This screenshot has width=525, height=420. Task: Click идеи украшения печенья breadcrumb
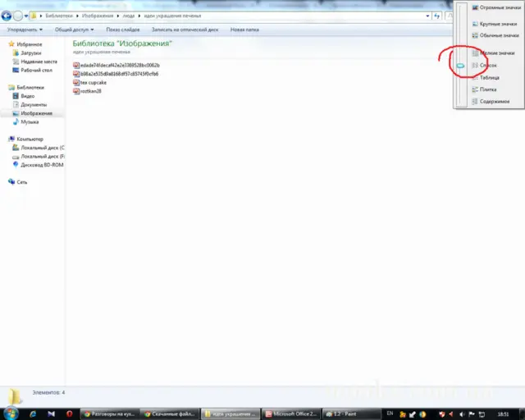coord(172,16)
